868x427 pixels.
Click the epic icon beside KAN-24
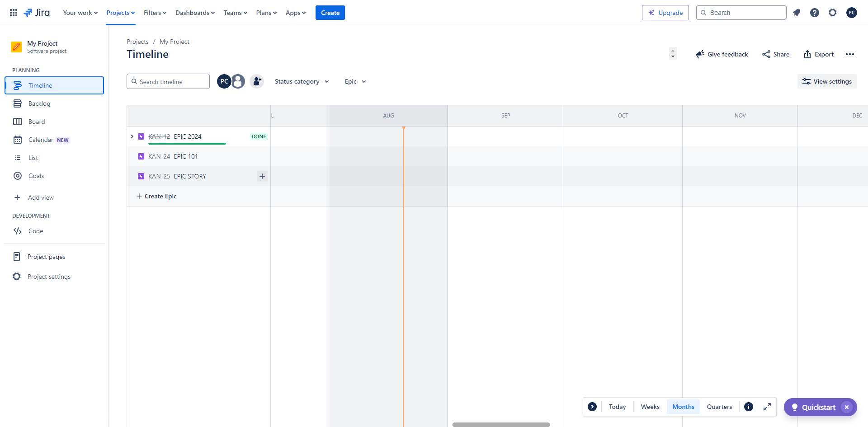click(141, 156)
